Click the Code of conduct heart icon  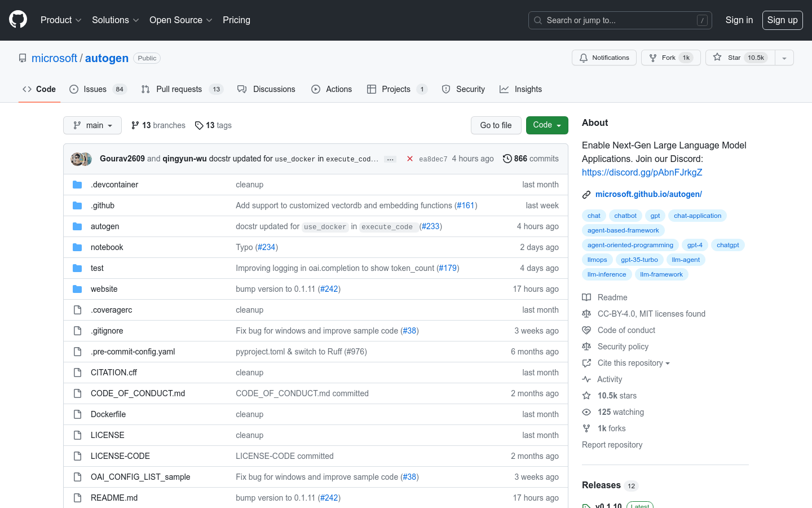[586, 330]
